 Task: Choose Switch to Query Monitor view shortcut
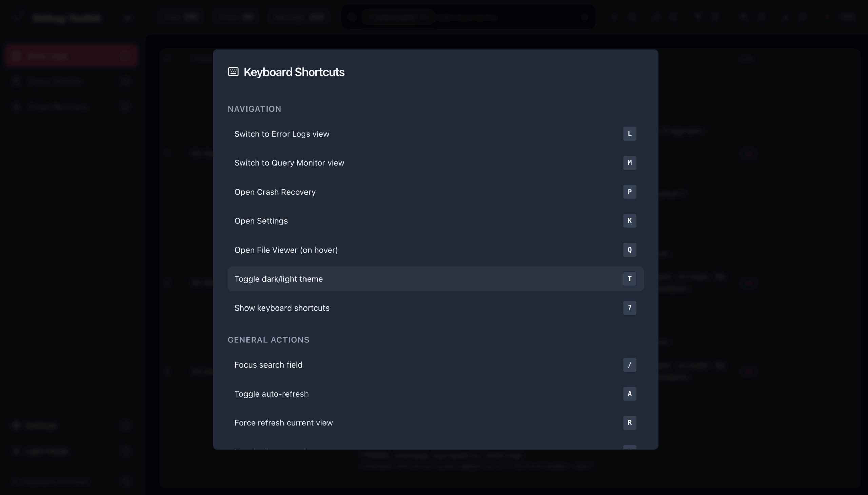[289, 163]
